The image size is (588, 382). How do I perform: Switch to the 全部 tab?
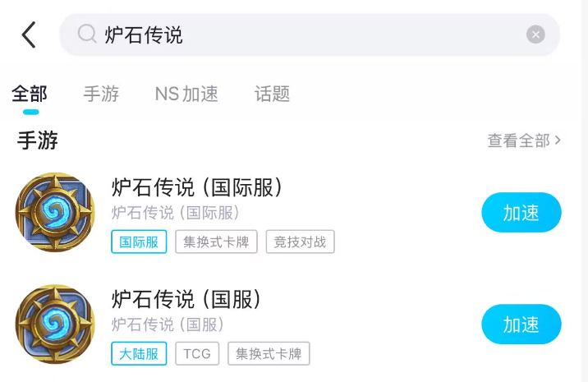click(x=30, y=94)
